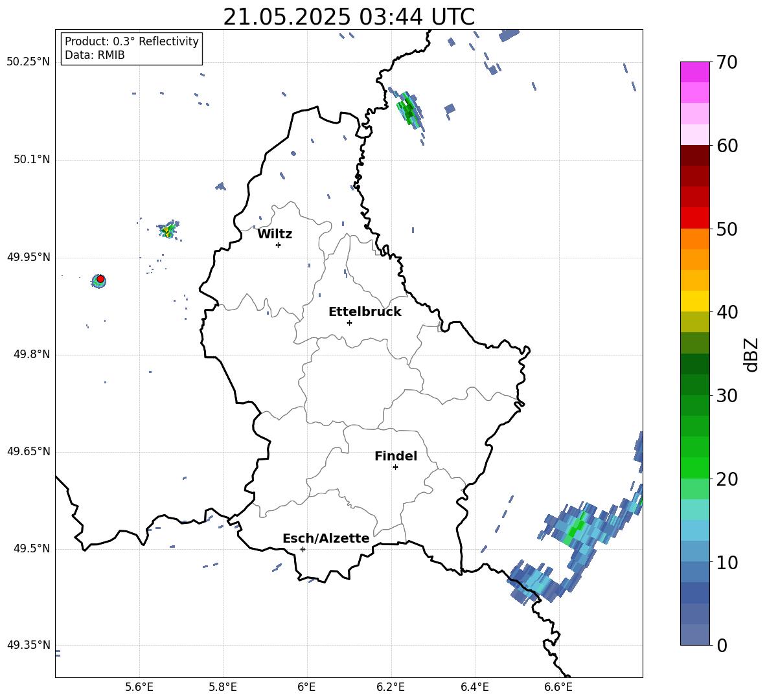Click the 'Product: 0.3° Reflectivity' text
This screenshot has height=700, width=767.
[132, 41]
